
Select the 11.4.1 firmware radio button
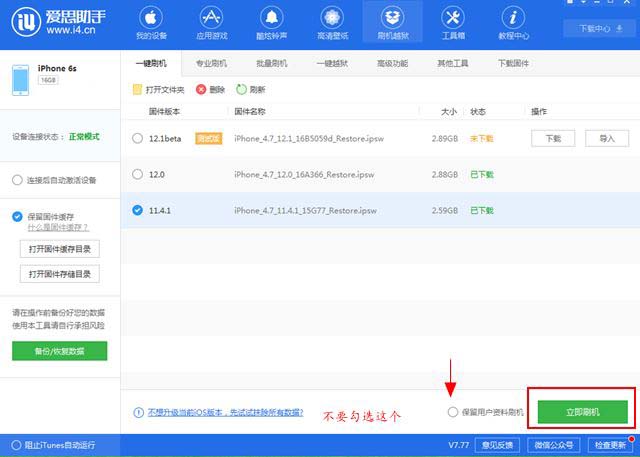[x=138, y=210]
